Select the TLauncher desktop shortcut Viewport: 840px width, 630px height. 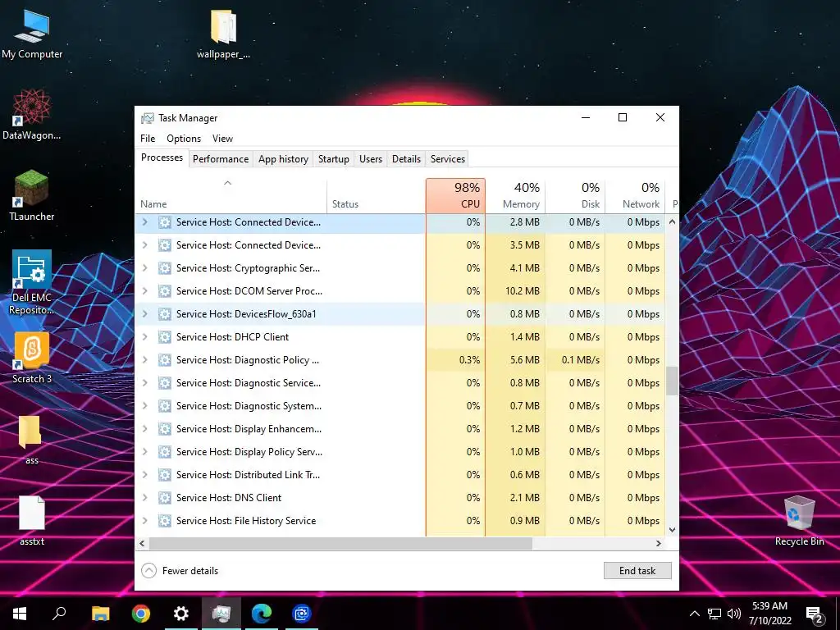click(32, 195)
